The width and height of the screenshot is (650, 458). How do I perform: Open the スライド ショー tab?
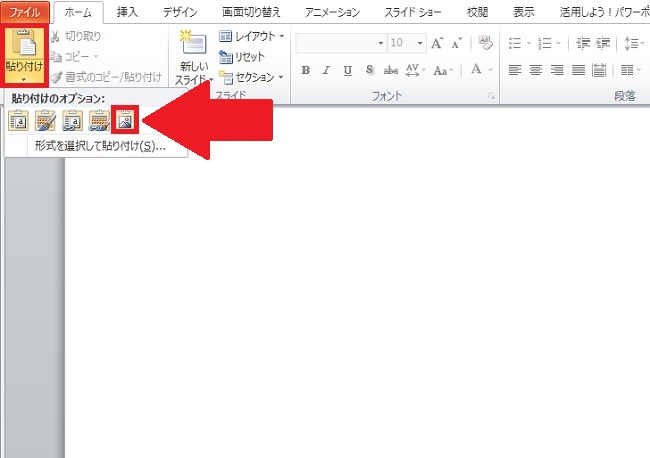click(x=412, y=12)
